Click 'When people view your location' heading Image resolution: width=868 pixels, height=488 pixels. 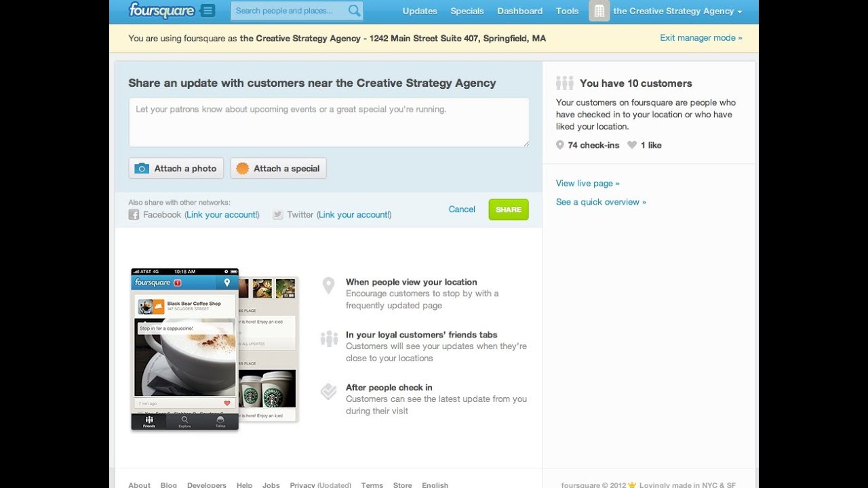pos(412,282)
